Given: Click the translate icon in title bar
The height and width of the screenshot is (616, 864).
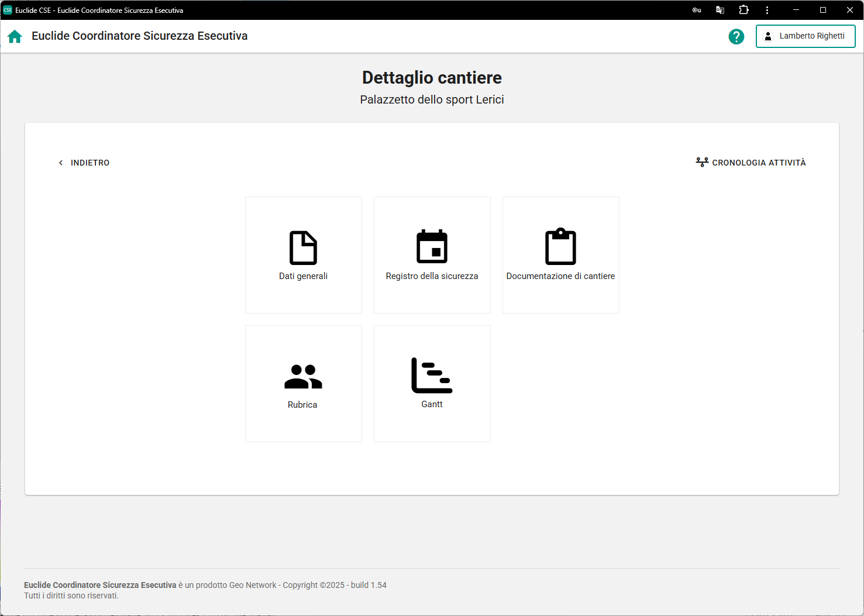Looking at the screenshot, I should tap(720, 10).
